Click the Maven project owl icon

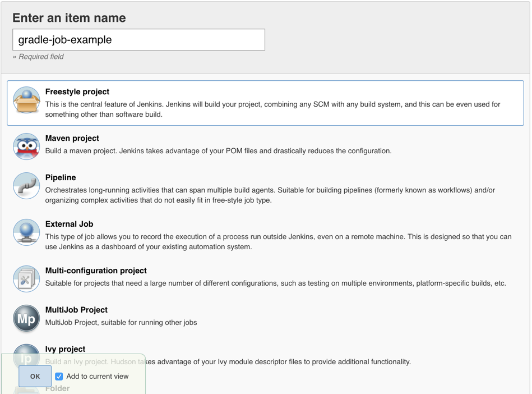26,147
